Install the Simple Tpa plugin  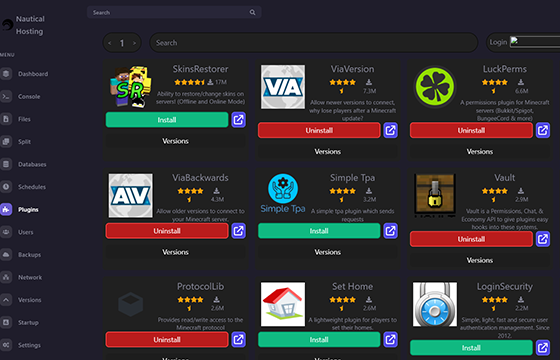pyautogui.click(x=319, y=231)
